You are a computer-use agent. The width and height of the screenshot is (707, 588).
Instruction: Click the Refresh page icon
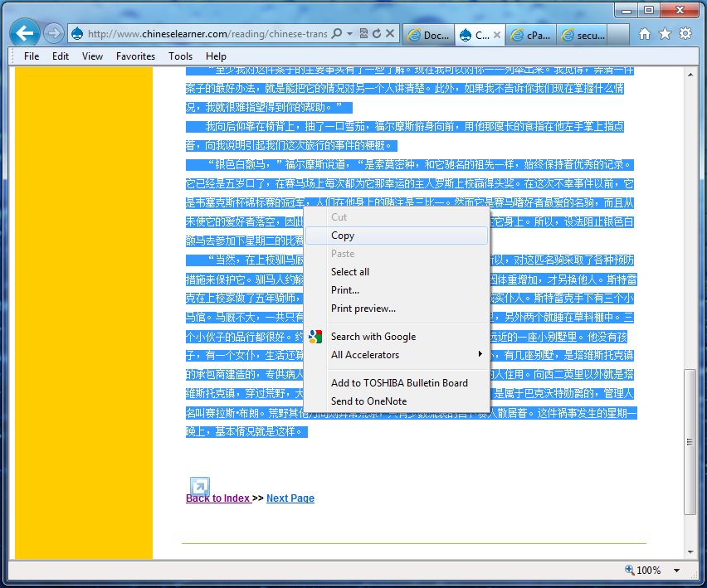377,34
